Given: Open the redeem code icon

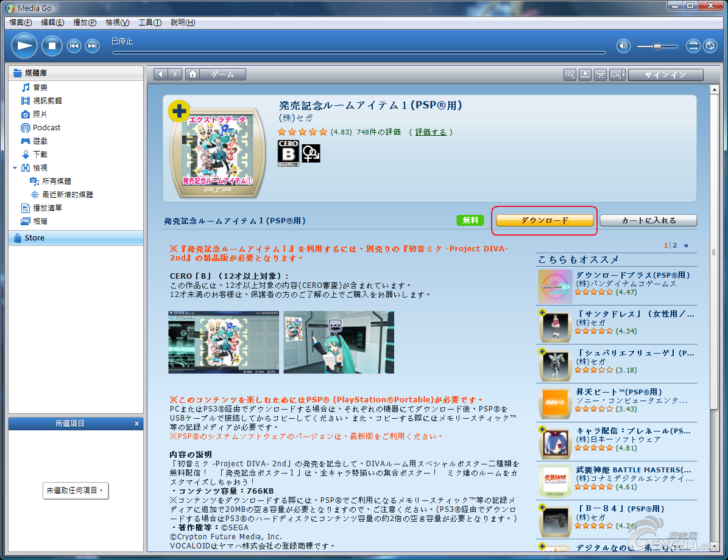Looking at the screenshot, I should pyautogui.click(x=570, y=75).
